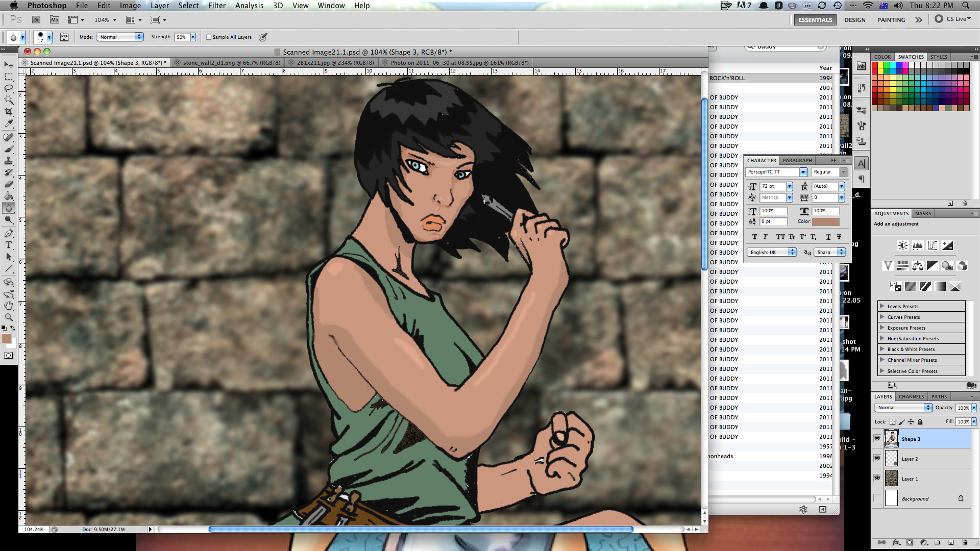The width and height of the screenshot is (980, 551).
Task: Select the Hand tool
Action: coord(9,306)
